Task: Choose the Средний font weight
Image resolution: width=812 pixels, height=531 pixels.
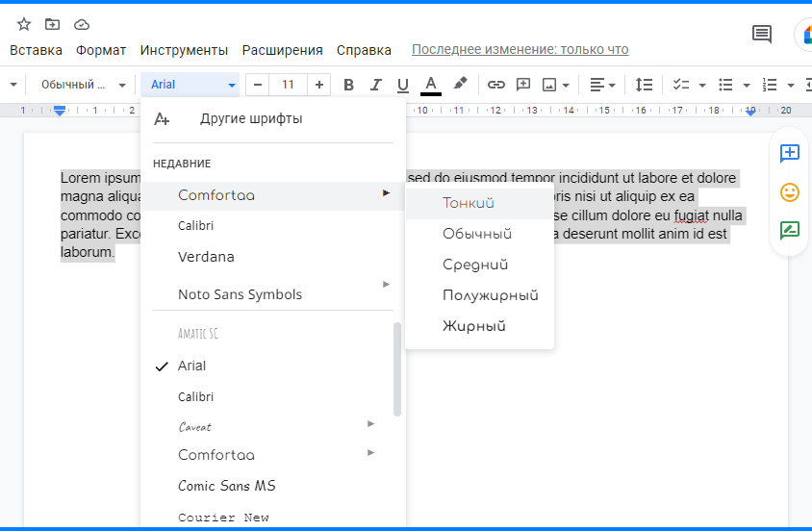Action: tap(479, 265)
